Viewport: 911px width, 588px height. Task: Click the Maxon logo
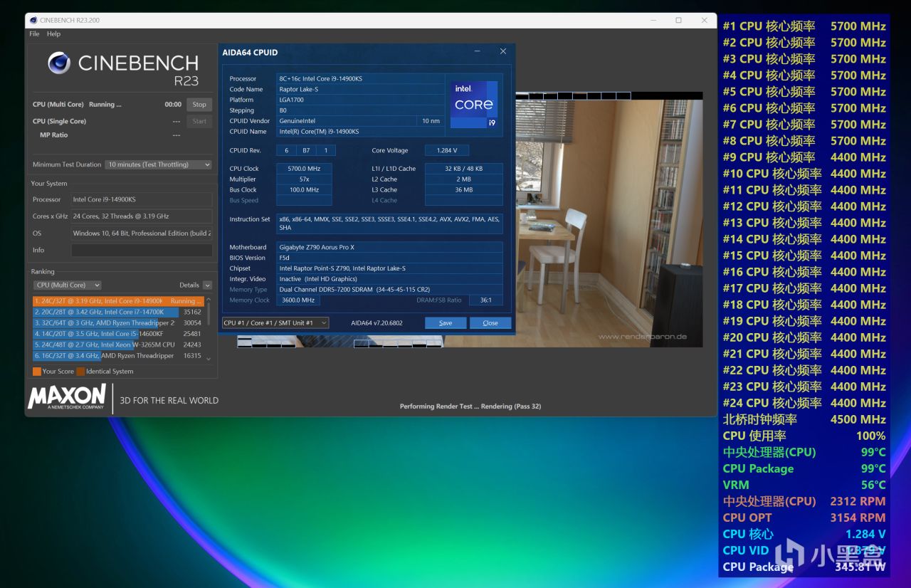coord(67,397)
